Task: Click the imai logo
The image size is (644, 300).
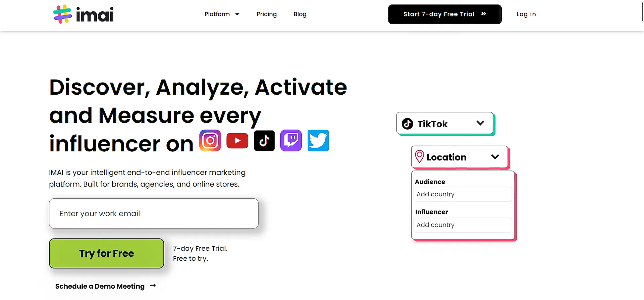Action: point(83,14)
